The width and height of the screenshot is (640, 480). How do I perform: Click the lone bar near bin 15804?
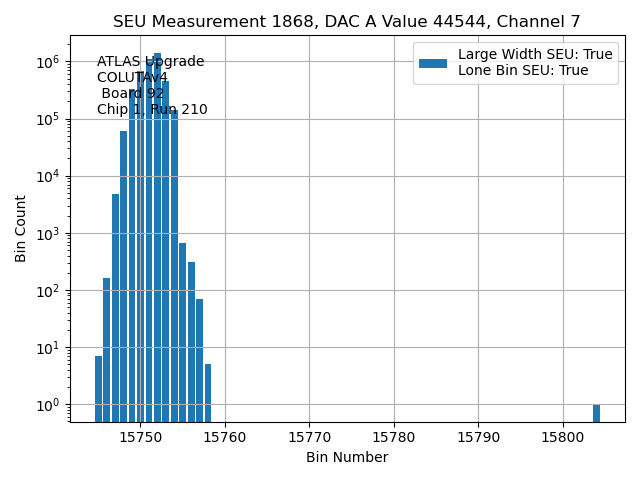(x=596, y=413)
